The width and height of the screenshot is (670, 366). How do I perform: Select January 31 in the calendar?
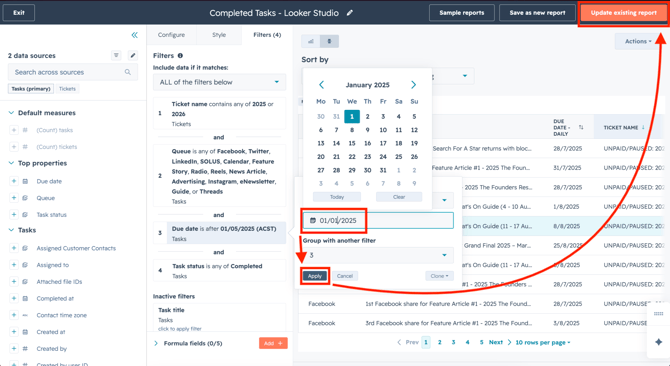click(383, 170)
